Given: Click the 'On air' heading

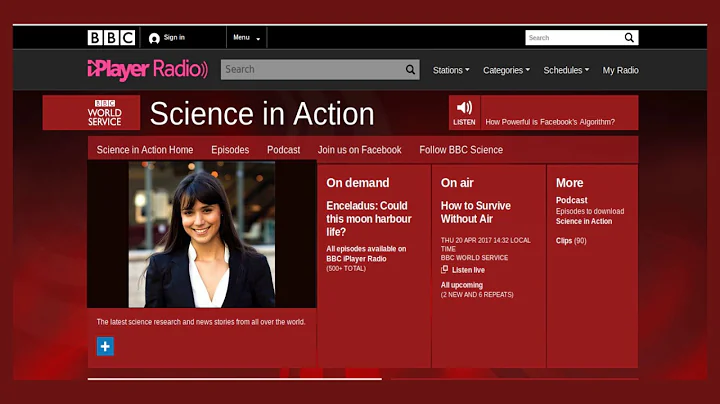Looking at the screenshot, I should (x=457, y=183).
